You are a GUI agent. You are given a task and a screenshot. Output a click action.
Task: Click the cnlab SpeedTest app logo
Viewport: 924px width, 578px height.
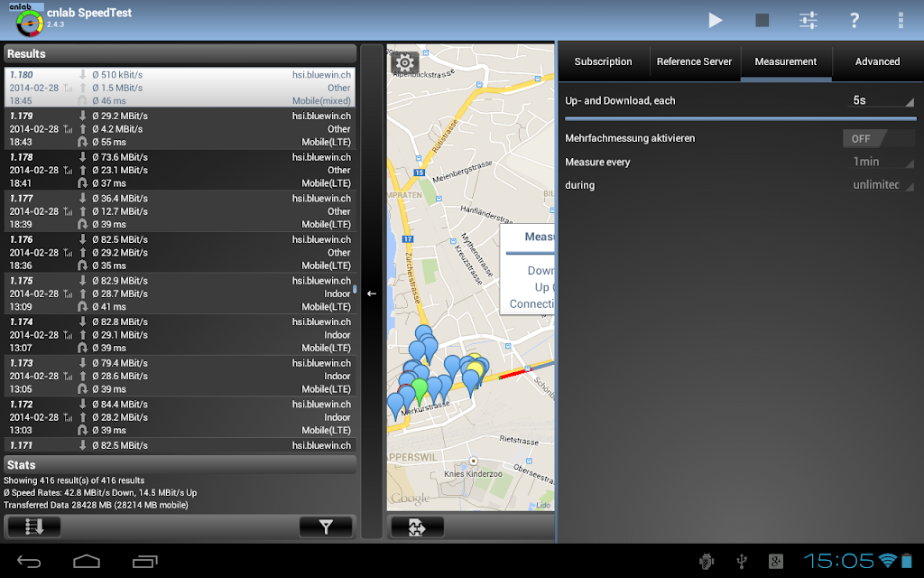point(28,20)
